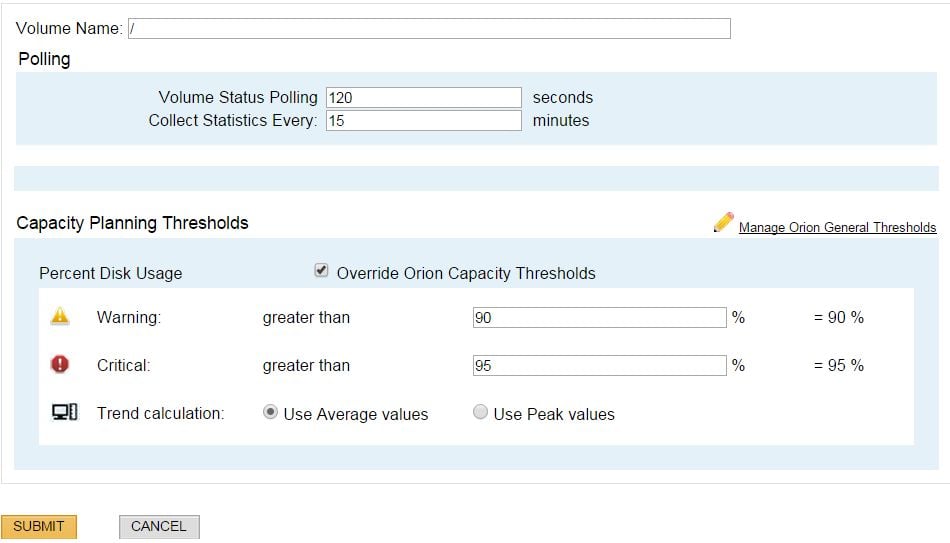
Task: Click the Volume Status Polling seconds field
Action: pyautogui.click(x=424, y=98)
